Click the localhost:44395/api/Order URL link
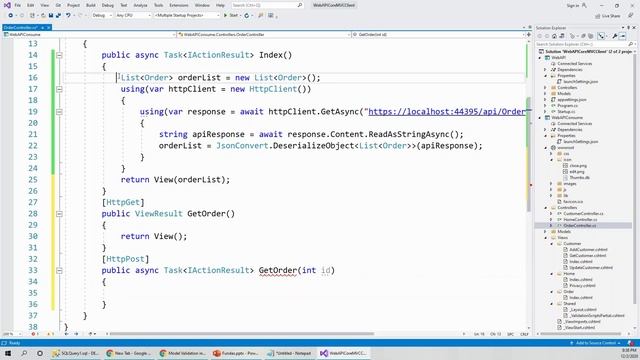640x360 pixels. 447,111
